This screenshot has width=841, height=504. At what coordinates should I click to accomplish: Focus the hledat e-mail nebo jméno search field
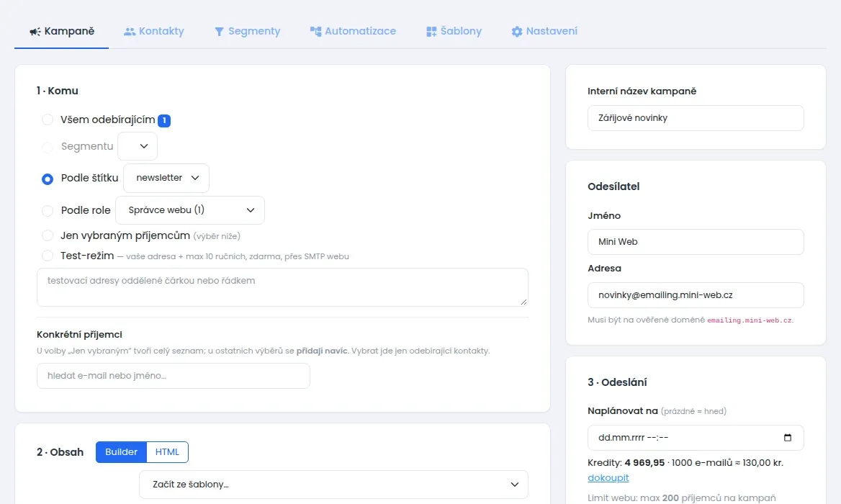(174, 376)
